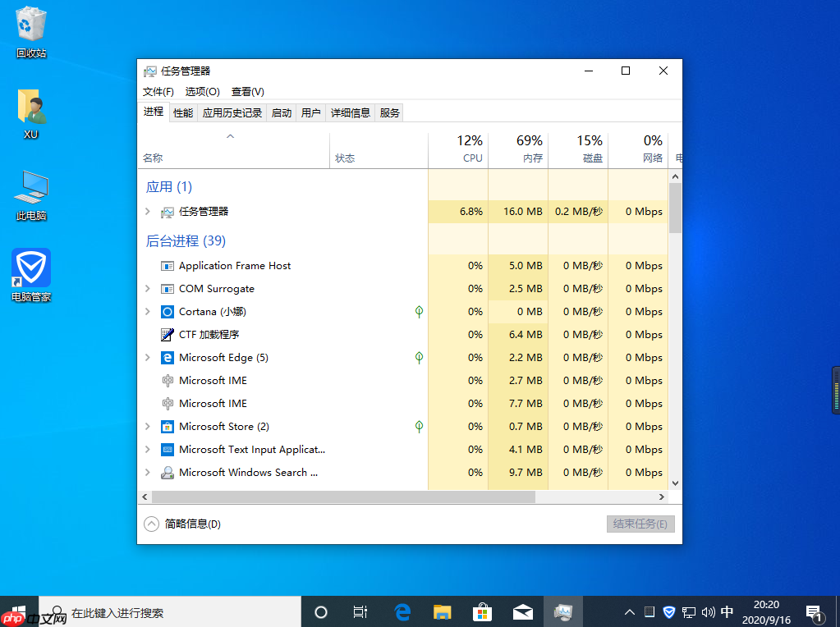This screenshot has height=627, width=840.
Task: Click the Mail icon in the taskbar
Action: [522, 611]
